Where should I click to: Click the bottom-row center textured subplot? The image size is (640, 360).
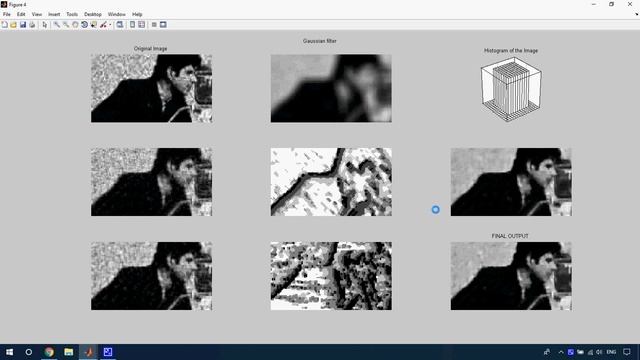pos(331,276)
